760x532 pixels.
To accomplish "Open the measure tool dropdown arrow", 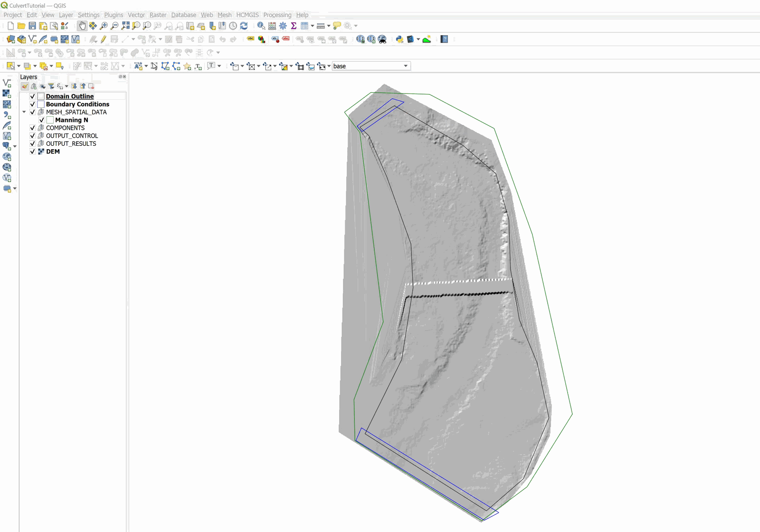I will (329, 26).
